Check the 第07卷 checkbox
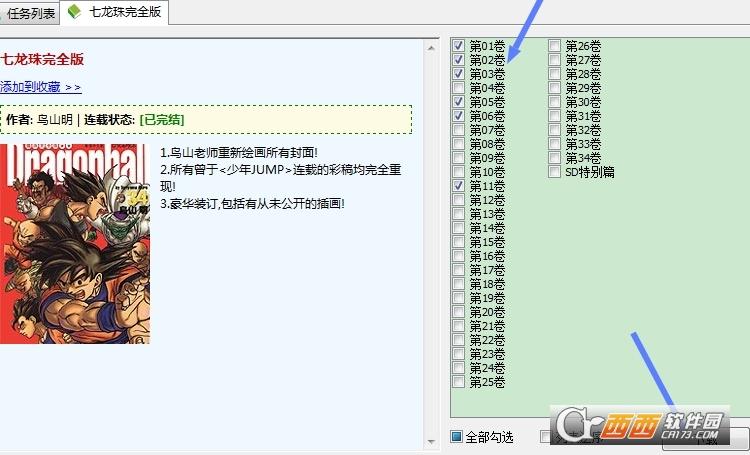 tap(458, 129)
